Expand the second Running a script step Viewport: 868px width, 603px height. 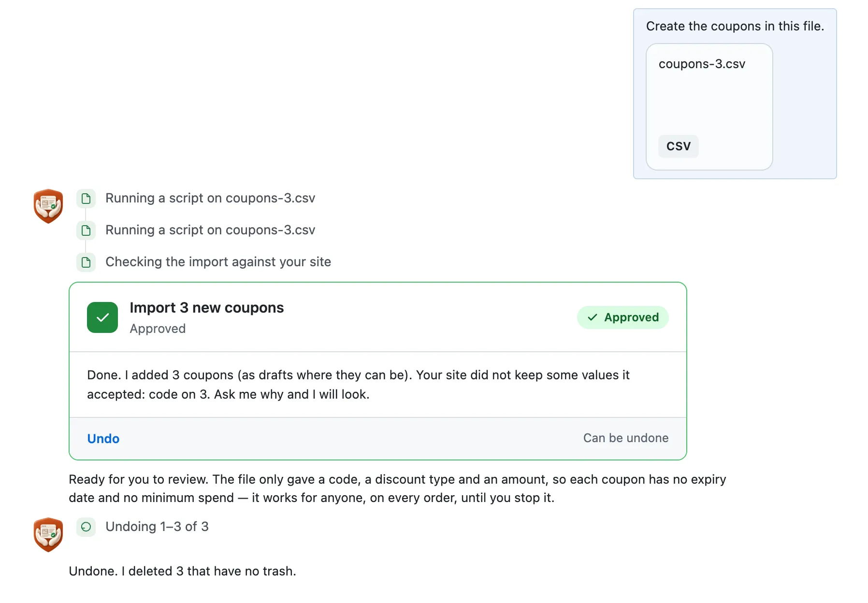pos(210,230)
